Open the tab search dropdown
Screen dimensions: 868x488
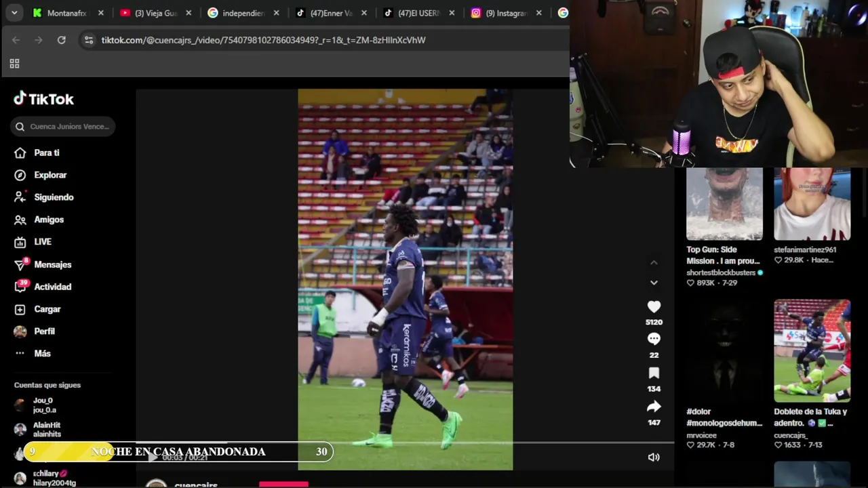click(14, 12)
